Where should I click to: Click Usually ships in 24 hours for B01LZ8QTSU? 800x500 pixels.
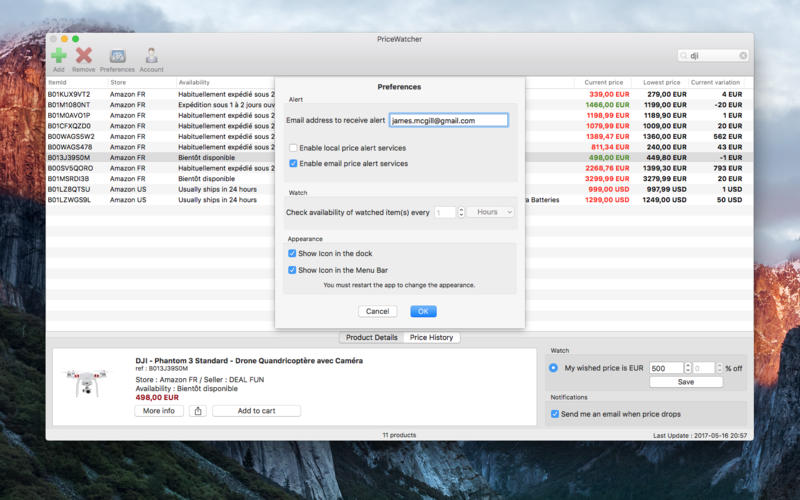point(217,189)
